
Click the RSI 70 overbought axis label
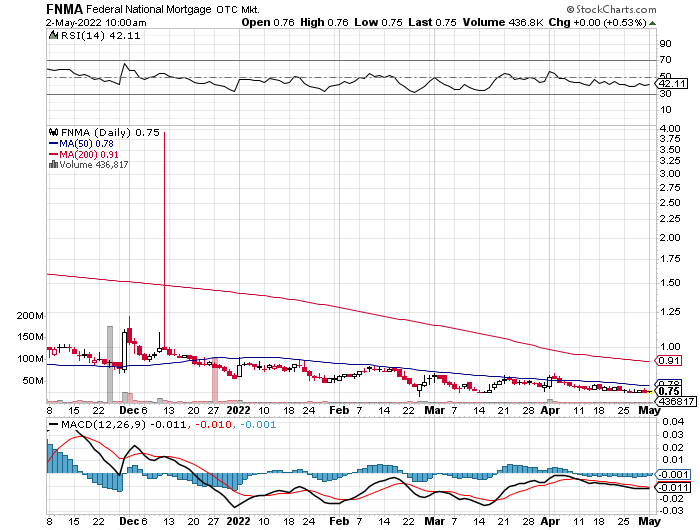click(x=665, y=59)
